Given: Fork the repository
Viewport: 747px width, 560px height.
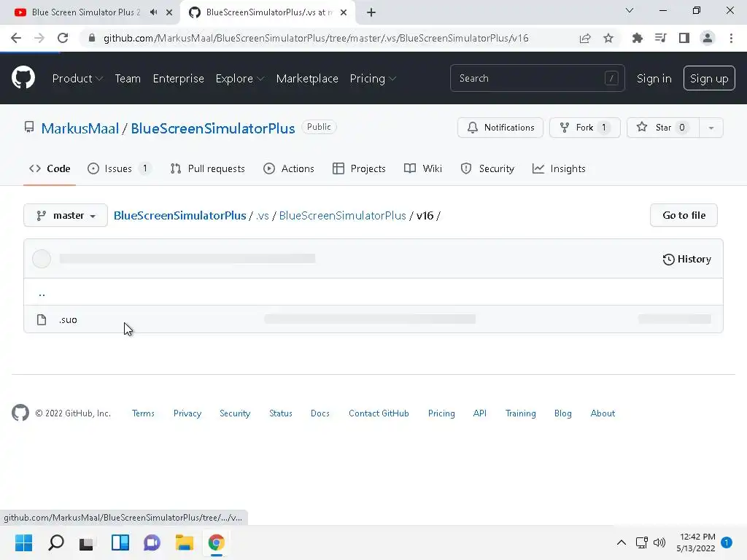Looking at the screenshot, I should (585, 128).
